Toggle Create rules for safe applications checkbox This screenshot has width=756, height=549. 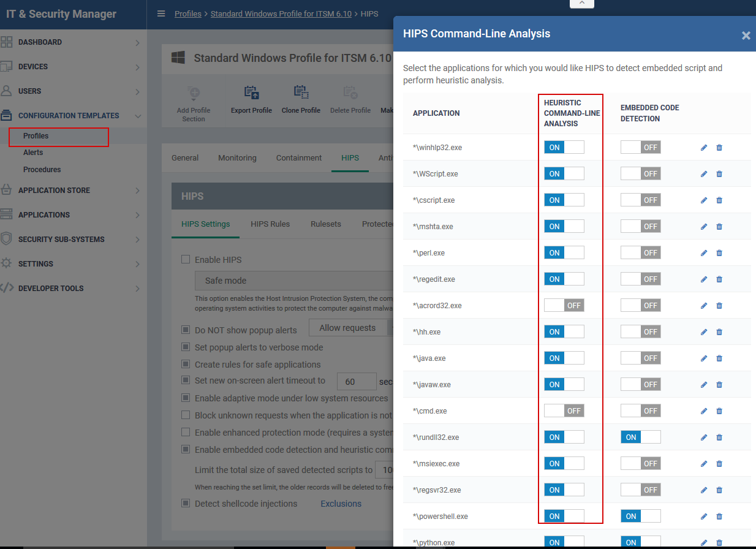click(186, 365)
